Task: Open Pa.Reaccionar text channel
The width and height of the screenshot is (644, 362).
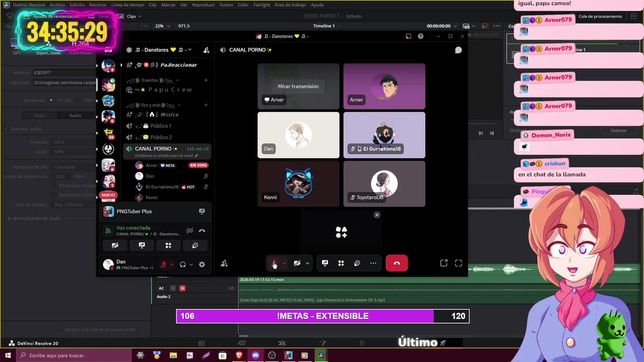Action: (166, 65)
